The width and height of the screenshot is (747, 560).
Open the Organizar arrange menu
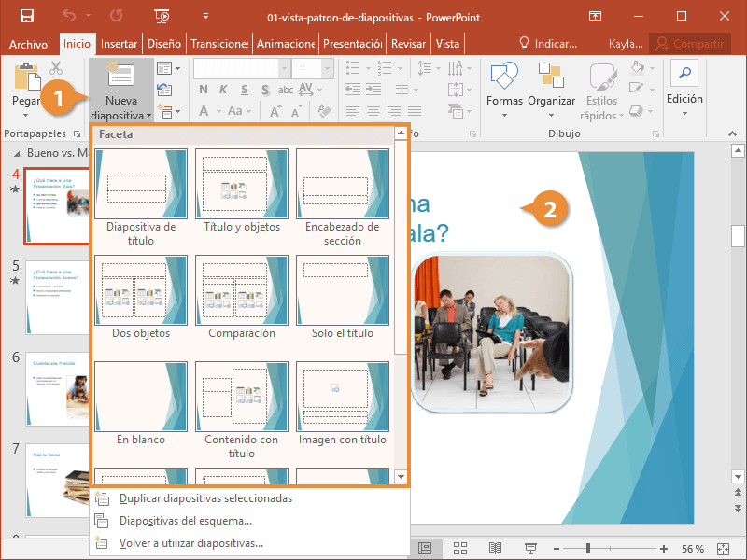[x=551, y=90]
